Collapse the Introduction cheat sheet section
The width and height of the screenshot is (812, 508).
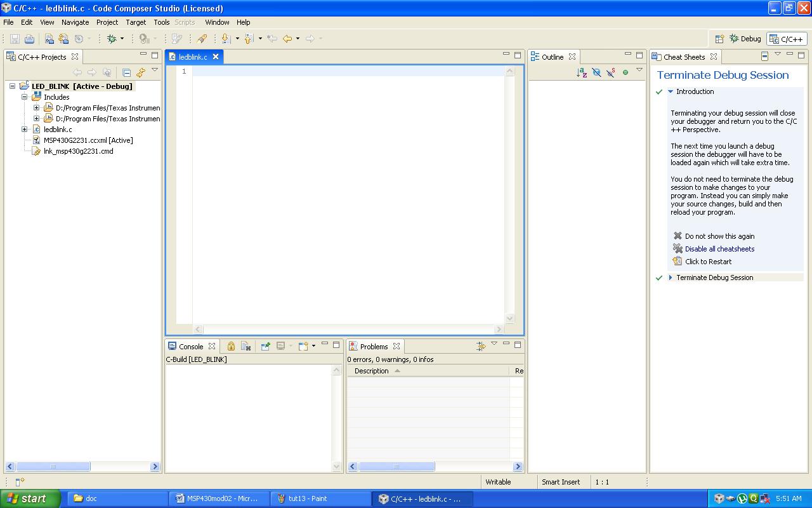671,91
